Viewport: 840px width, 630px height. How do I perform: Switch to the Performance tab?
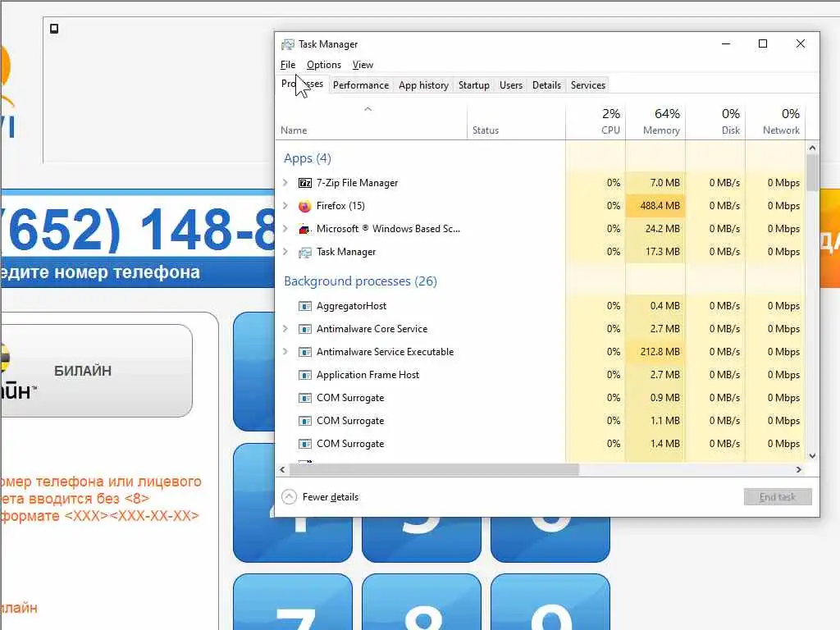(361, 85)
